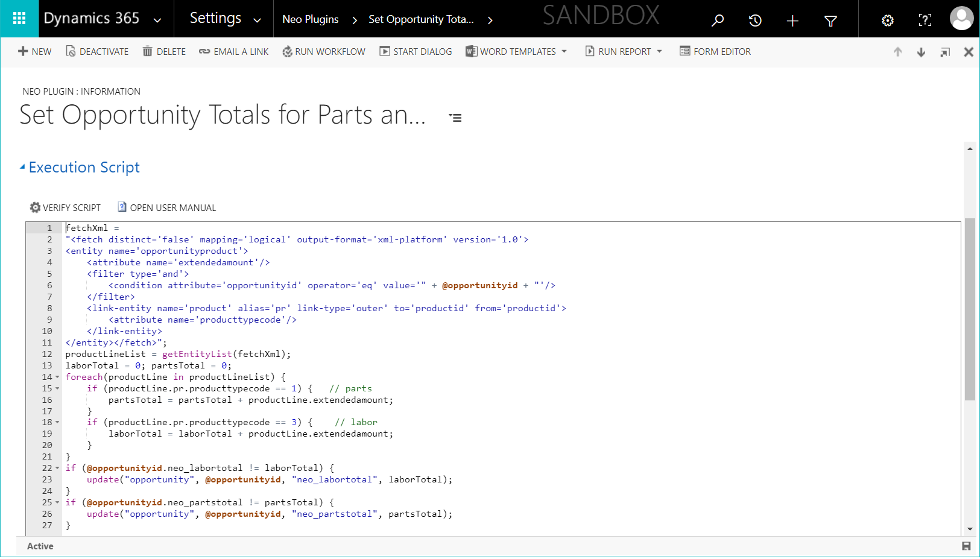980x559 pixels.
Task: Click "neo_labortotal" string on line 23
Action: click(x=335, y=479)
